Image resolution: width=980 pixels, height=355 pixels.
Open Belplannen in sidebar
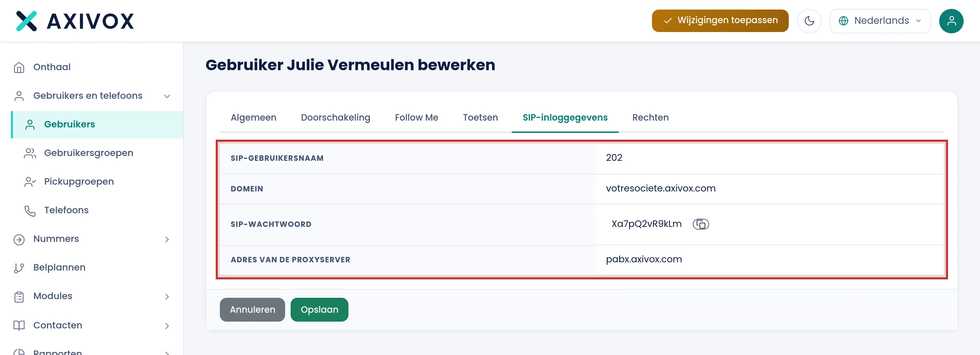click(59, 267)
